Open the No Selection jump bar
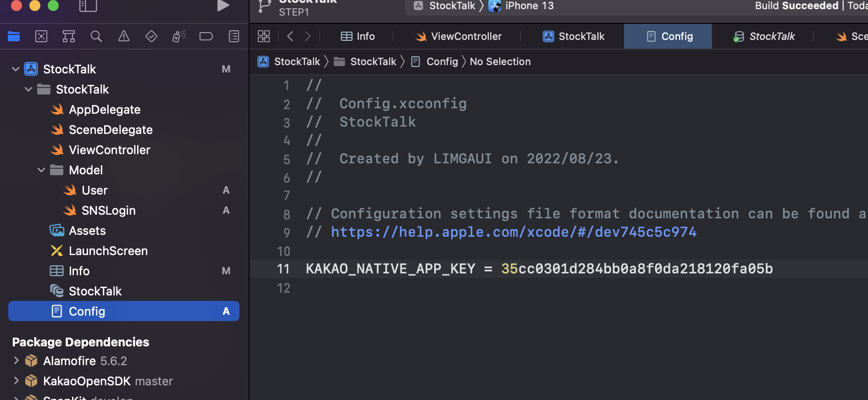The width and height of the screenshot is (868, 400). [500, 61]
